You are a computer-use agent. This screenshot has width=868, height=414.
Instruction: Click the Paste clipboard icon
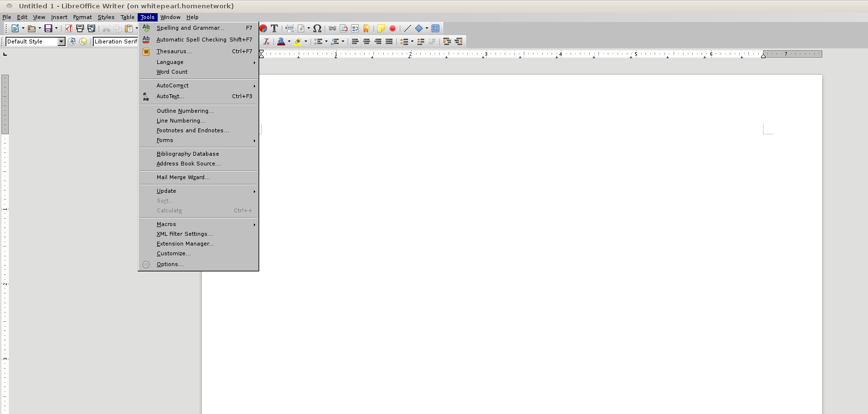[x=128, y=28]
